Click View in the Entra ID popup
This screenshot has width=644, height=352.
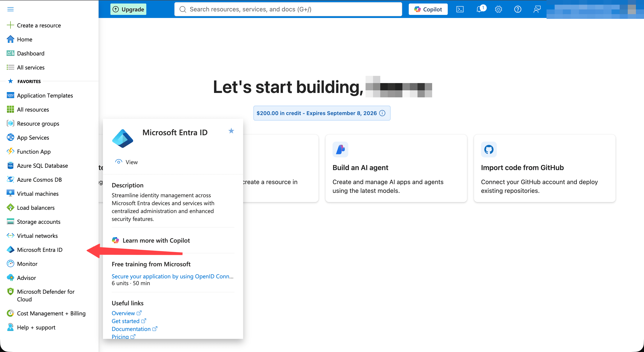(126, 162)
